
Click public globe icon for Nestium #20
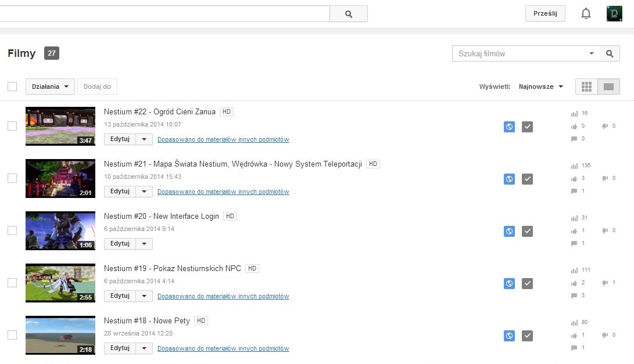pos(510,231)
